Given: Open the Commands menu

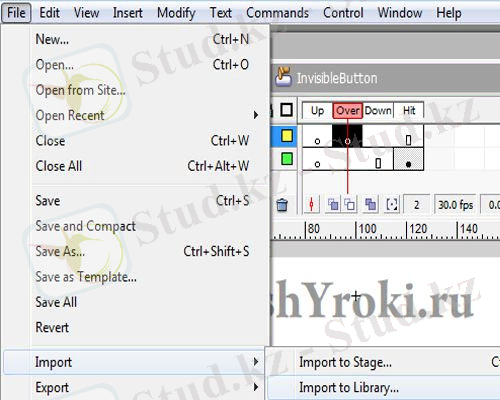Looking at the screenshot, I should [x=277, y=13].
